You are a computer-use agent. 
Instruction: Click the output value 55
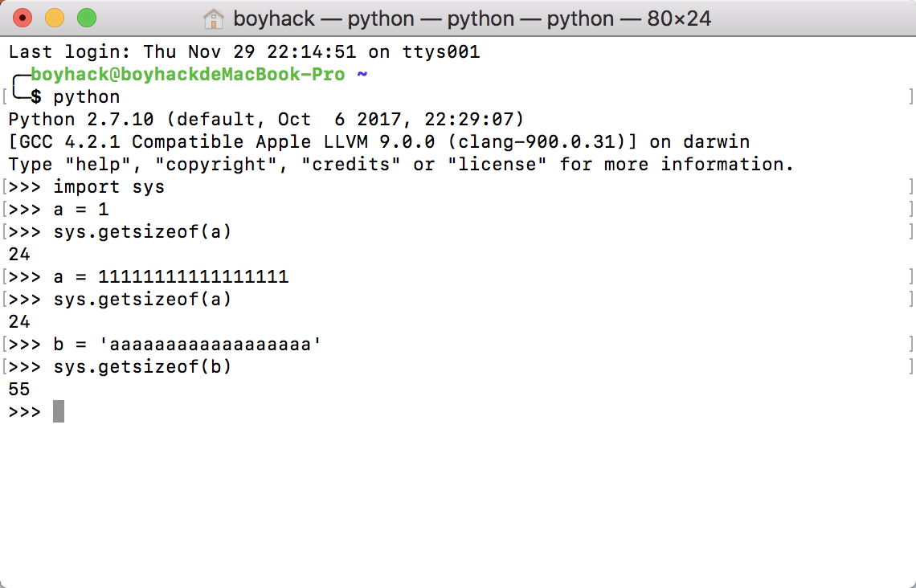[19, 390]
